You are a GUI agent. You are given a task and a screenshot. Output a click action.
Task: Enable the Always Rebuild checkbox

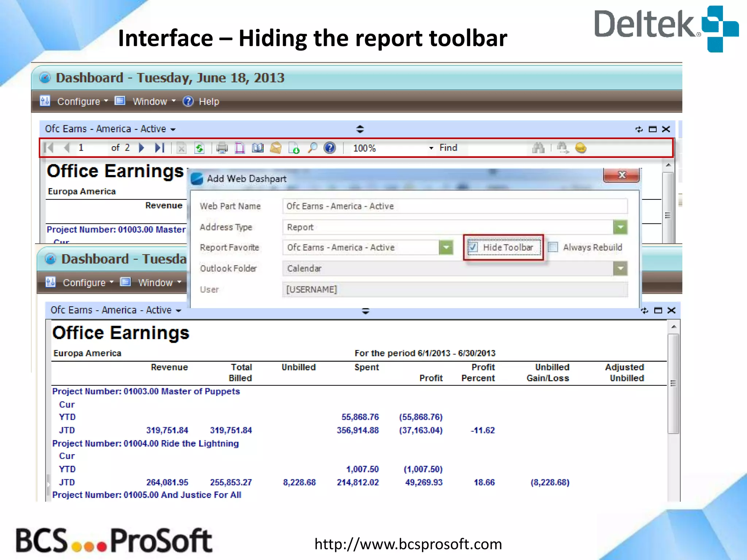click(553, 247)
